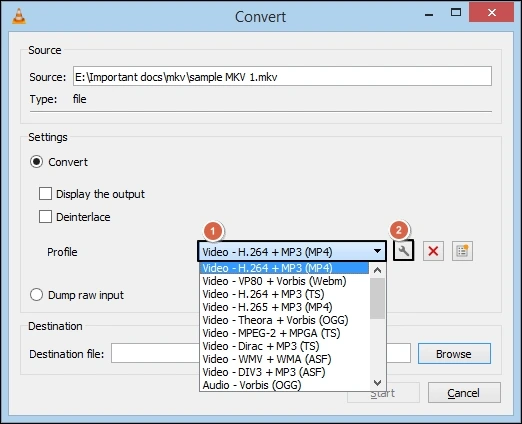Minimize the Convert window
Image resolution: width=522 pixels, height=424 pixels.
pyautogui.click(x=429, y=14)
